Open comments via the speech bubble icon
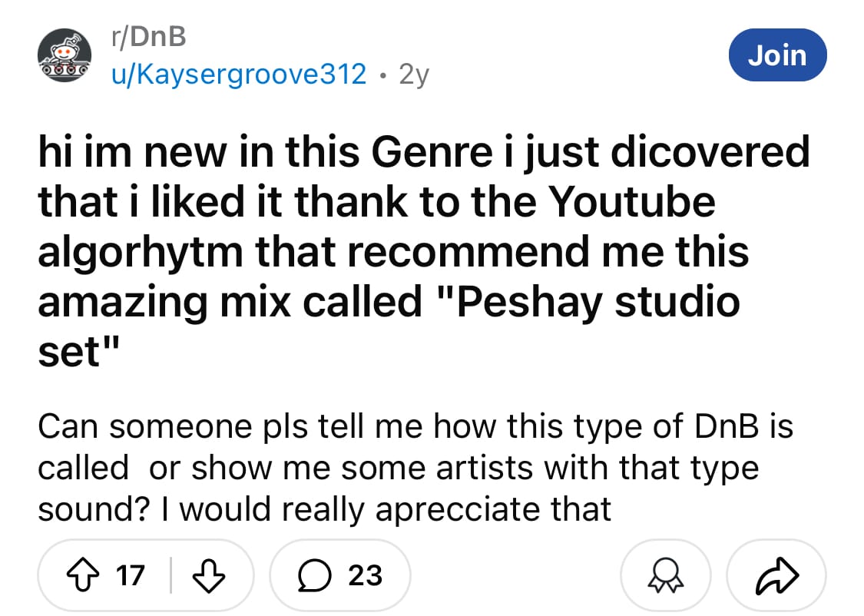The width and height of the screenshot is (864, 616). point(313,575)
